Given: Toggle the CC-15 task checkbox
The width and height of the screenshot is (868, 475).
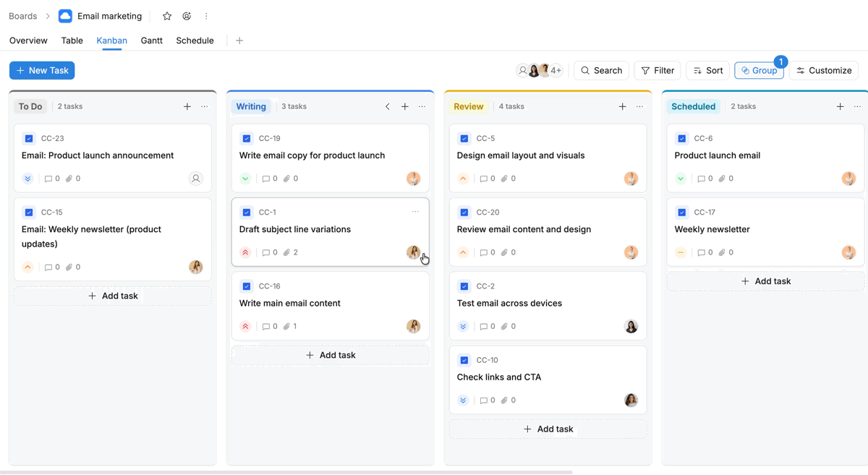Looking at the screenshot, I should click(29, 212).
